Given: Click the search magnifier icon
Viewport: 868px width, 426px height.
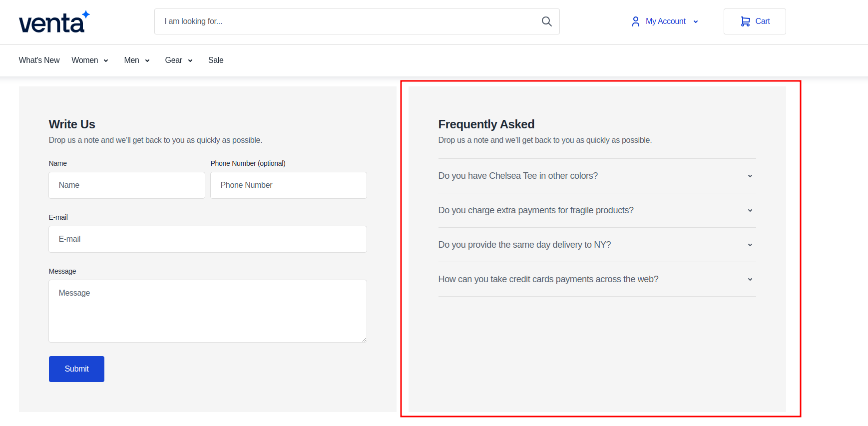Looking at the screenshot, I should coord(546,21).
